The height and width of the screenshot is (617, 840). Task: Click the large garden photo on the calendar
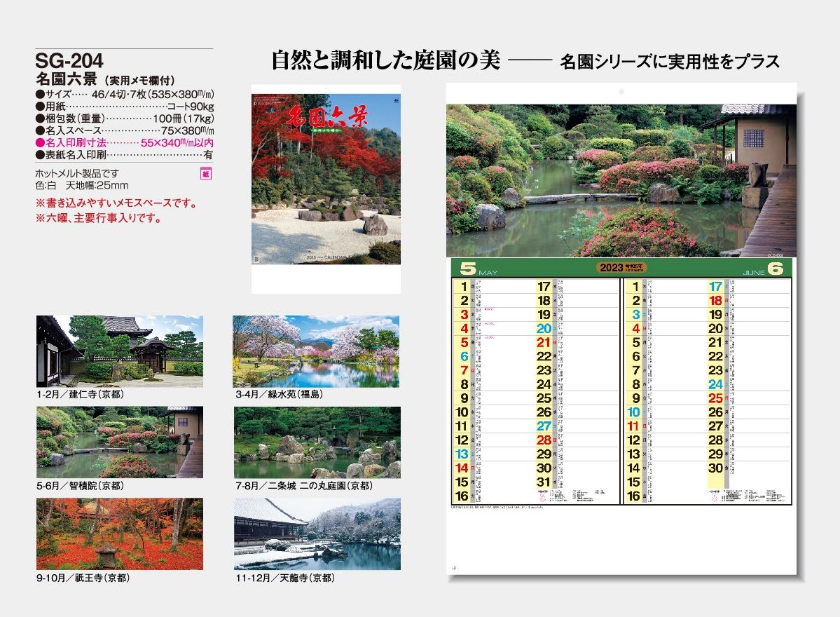[621, 180]
